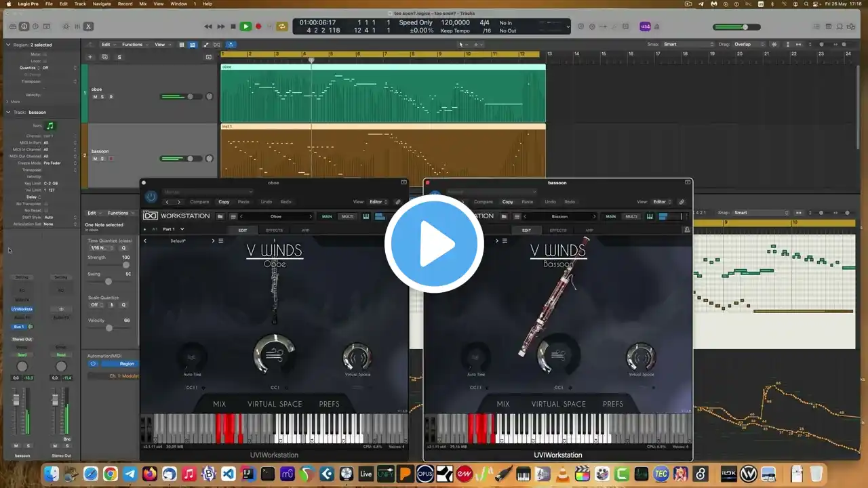This screenshot has width=868, height=488.
Task: Toggle the Automation/MIDI power button
Action: click(93, 364)
